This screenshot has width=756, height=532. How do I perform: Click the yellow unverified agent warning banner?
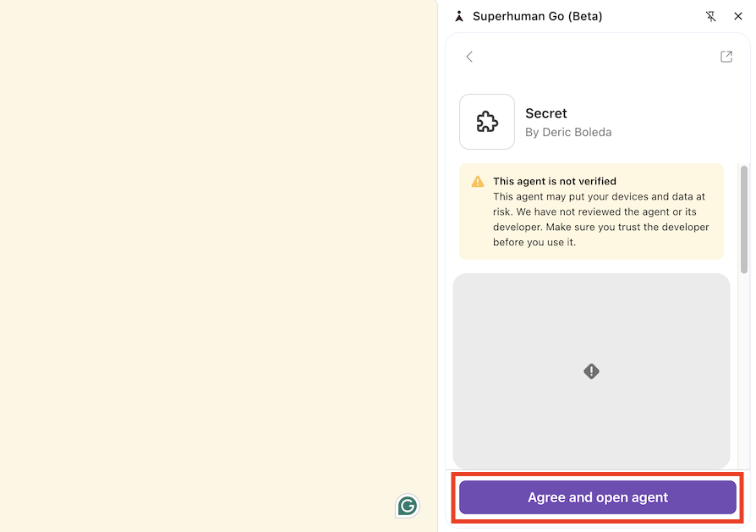coord(591,211)
